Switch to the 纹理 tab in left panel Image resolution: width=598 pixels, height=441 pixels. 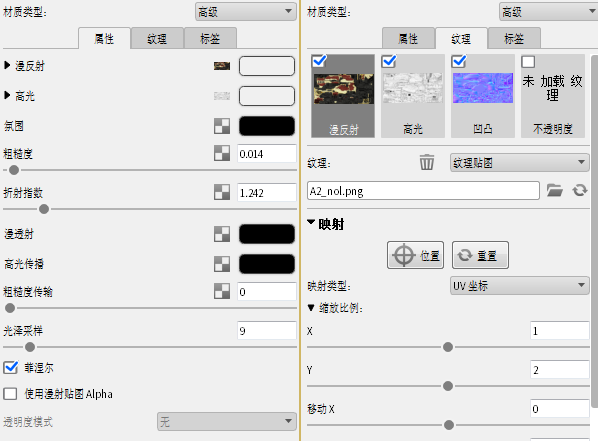click(x=157, y=38)
